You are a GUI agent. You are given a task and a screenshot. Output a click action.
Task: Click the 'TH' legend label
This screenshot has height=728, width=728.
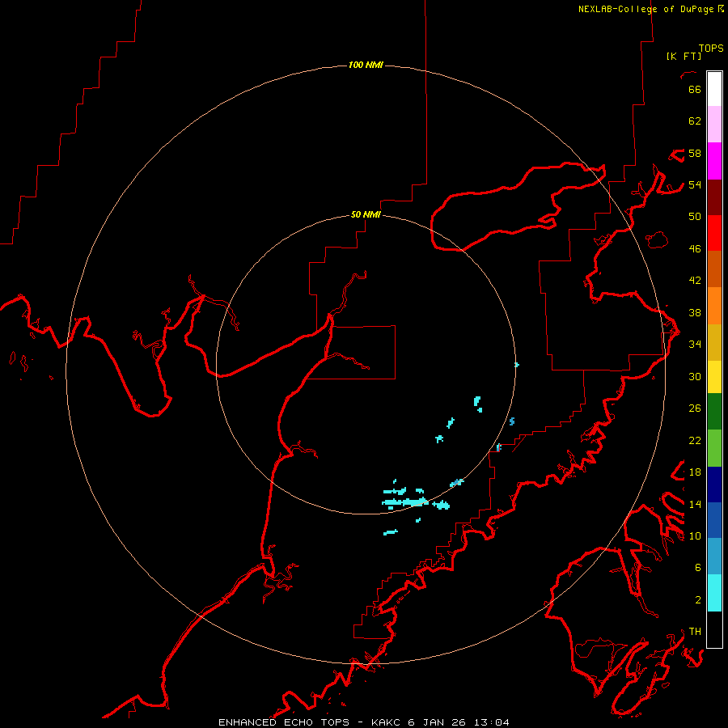[695, 632]
